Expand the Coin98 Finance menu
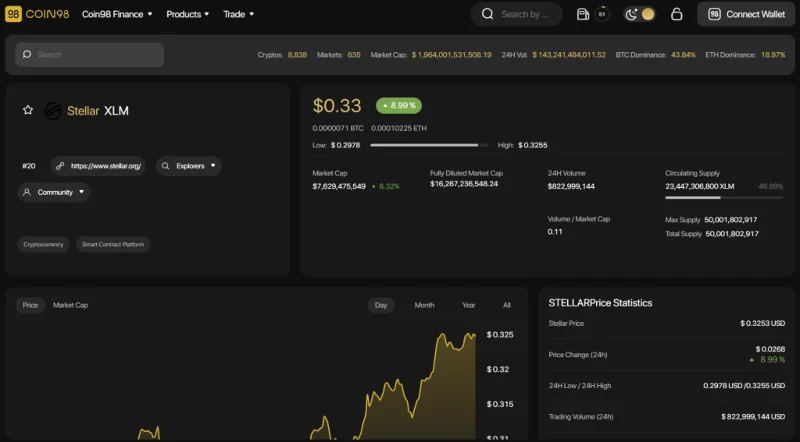The height and width of the screenshot is (442, 800). (x=117, y=14)
